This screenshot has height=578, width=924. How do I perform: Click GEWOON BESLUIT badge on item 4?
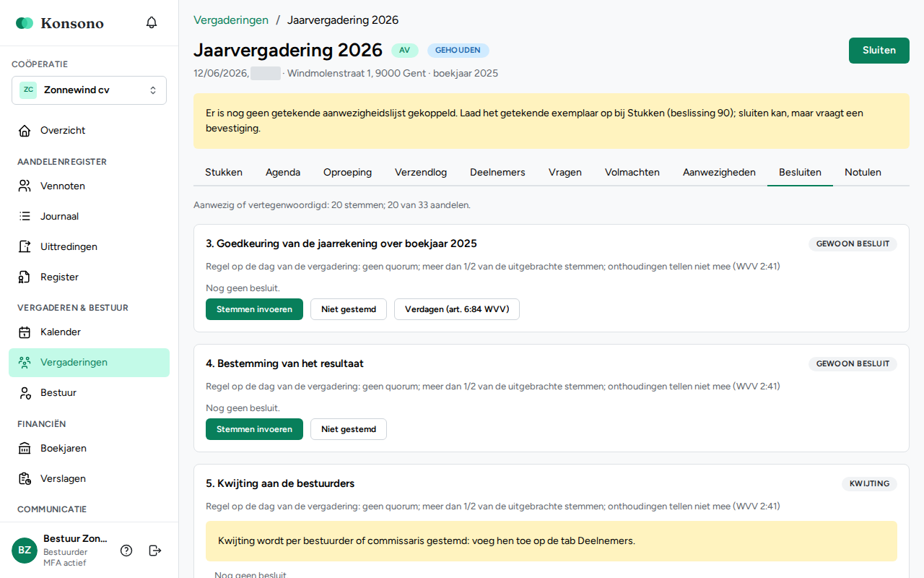click(x=853, y=364)
